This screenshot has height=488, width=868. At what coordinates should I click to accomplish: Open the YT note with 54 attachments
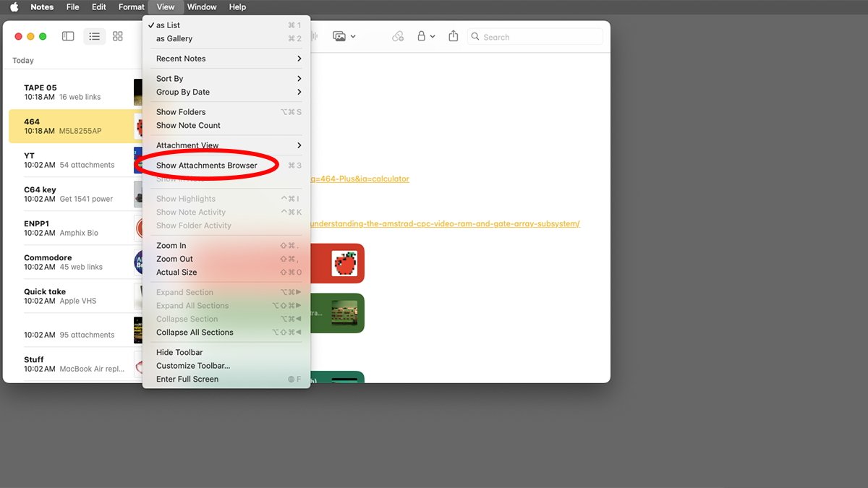tap(75, 160)
